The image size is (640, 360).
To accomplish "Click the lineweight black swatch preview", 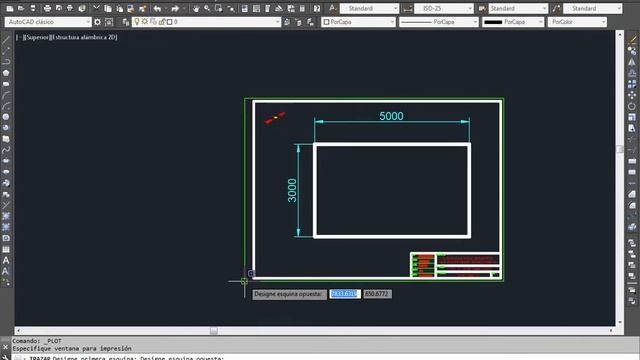I will click(x=493, y=22).
